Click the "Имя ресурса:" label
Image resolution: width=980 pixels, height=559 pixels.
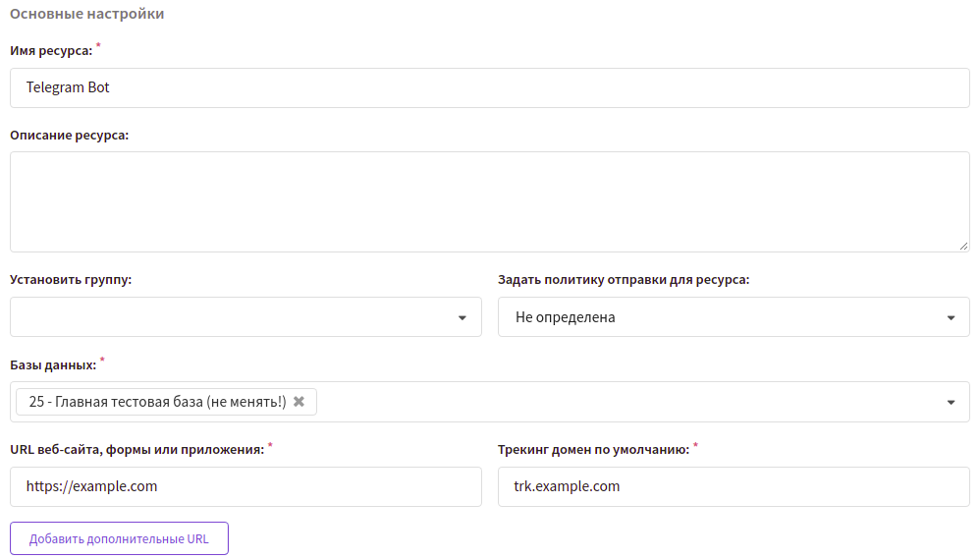[51, 51]
